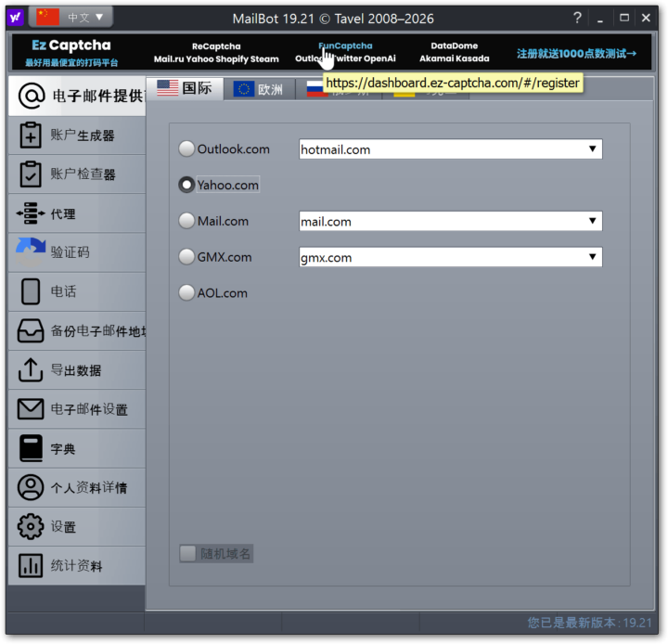Maximize the MailBot window

(624, 18)
